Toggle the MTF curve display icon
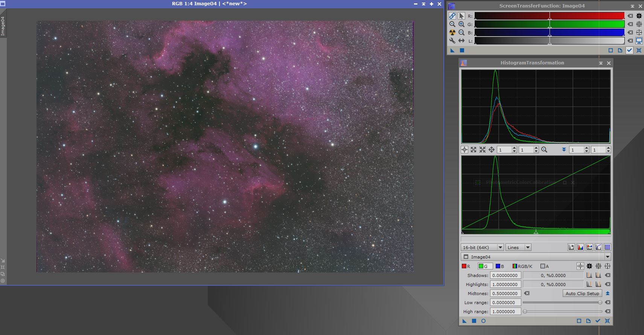Screen dimensions: 644x335 coord(598,247)
